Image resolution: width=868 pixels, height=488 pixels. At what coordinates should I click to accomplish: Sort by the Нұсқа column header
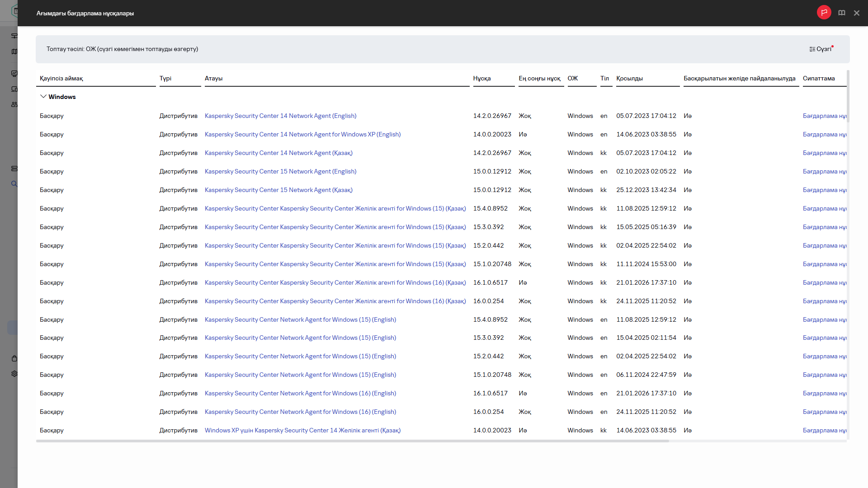(482, 78)
